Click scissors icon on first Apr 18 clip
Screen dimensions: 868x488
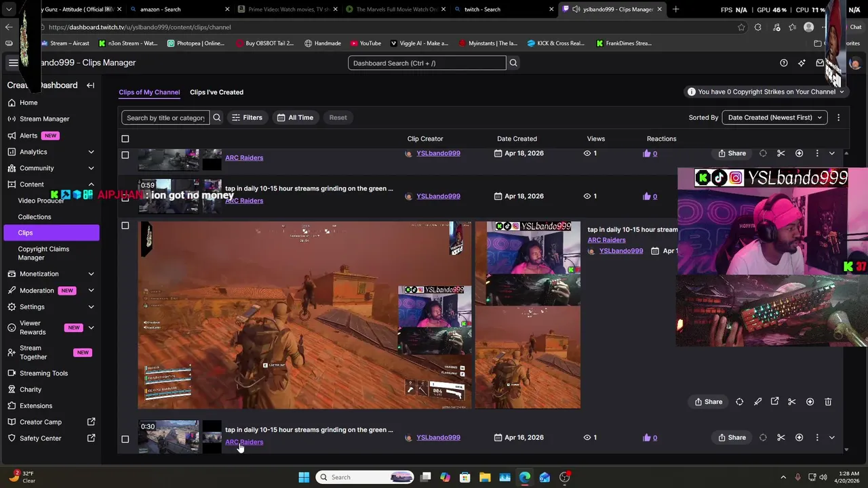point(781,153)
